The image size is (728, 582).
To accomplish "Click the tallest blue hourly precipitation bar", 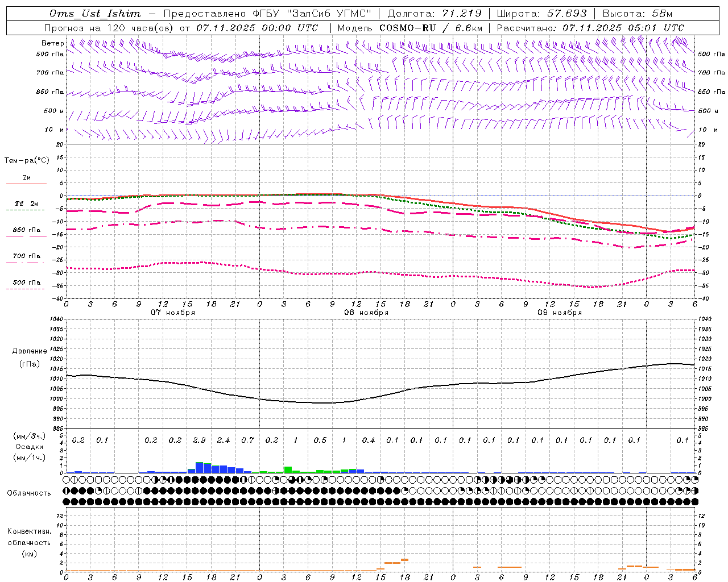I will pos(199,467).
